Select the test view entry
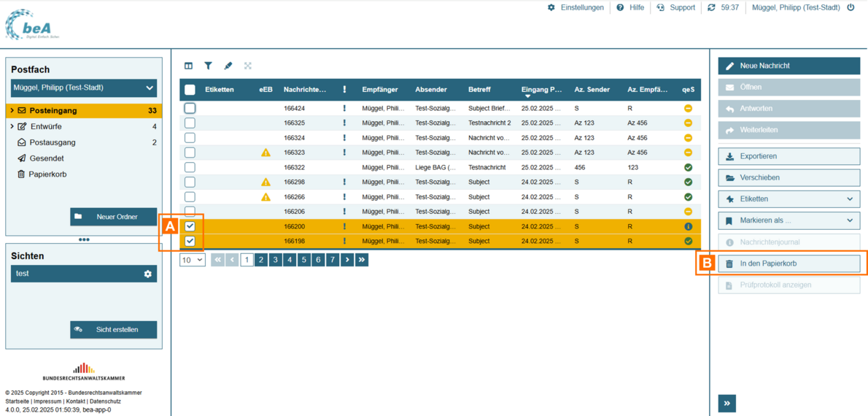 [x=84, y=274]
